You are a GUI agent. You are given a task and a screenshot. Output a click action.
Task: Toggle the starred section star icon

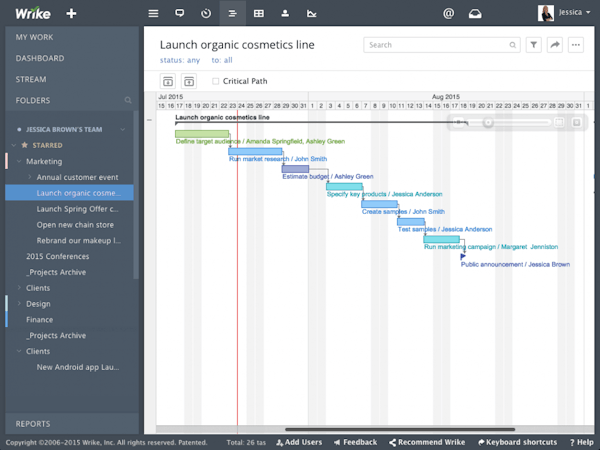pos(25,145)
